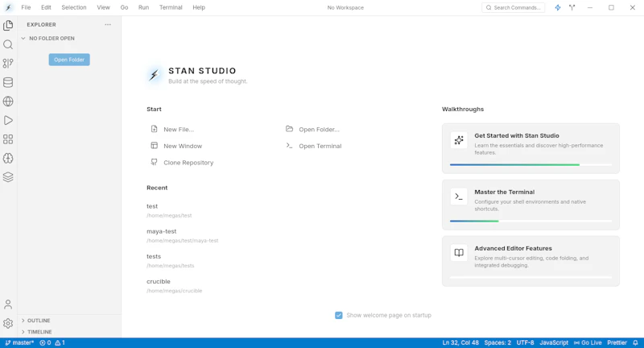Click the Open Folder... link
The image size is (644, 348).
pos(319,130)
